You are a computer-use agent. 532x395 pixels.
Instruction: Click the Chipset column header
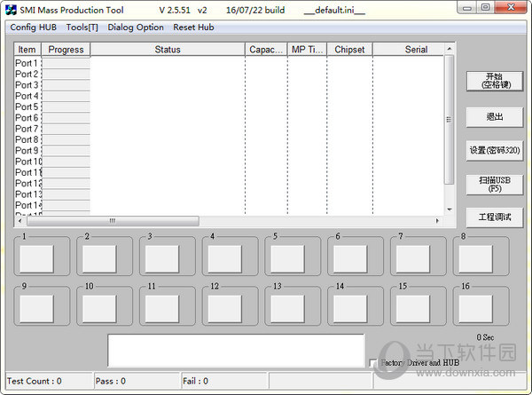(x=349, y=50)
